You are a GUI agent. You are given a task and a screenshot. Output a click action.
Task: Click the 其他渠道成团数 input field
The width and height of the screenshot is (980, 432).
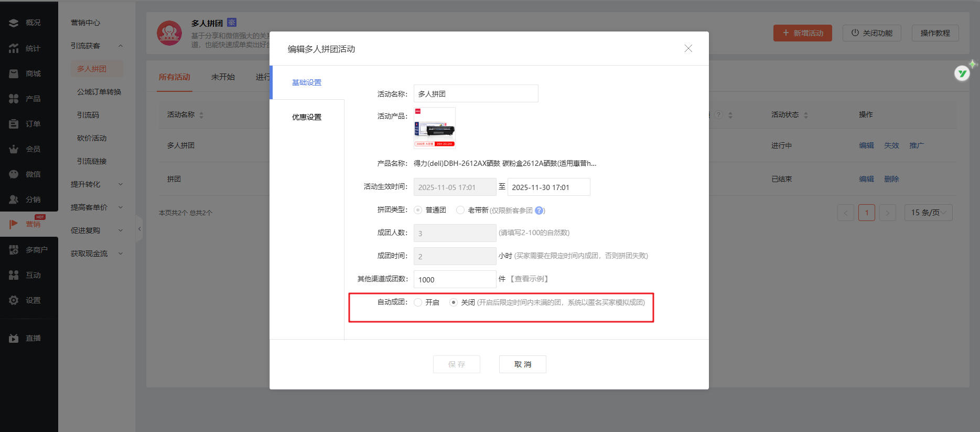(455, 279)
